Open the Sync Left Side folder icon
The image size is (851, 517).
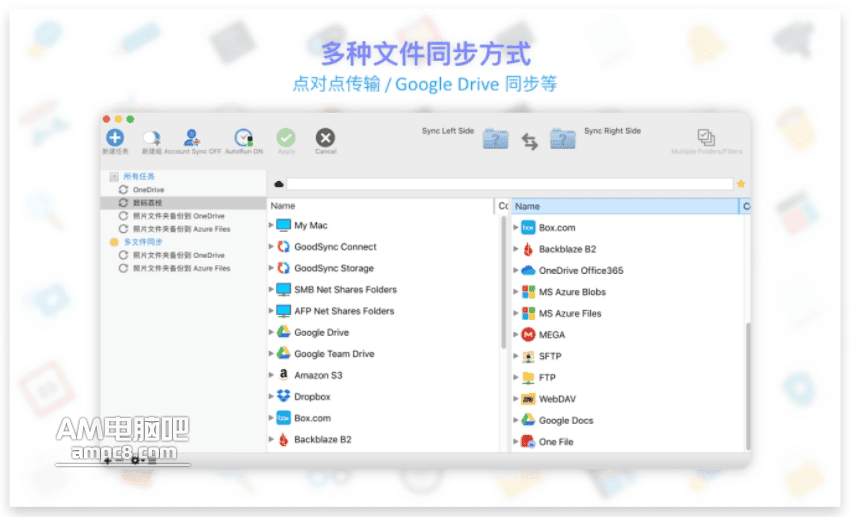coord(496,139)
